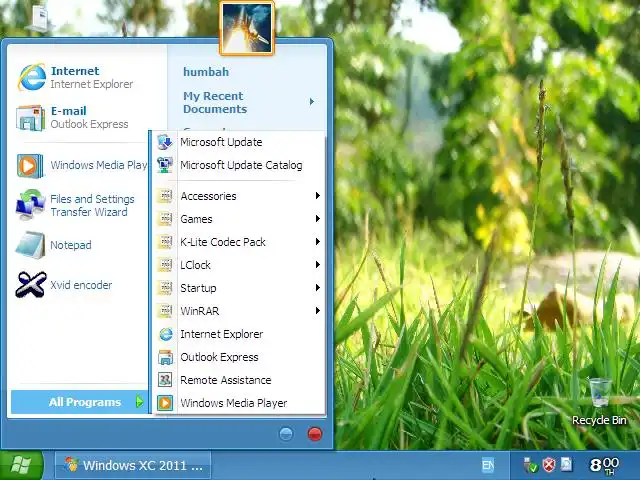This screenshot has height=480, width=640.
Task: Click the red shield security alert tray icon
Action: [549, 465]
